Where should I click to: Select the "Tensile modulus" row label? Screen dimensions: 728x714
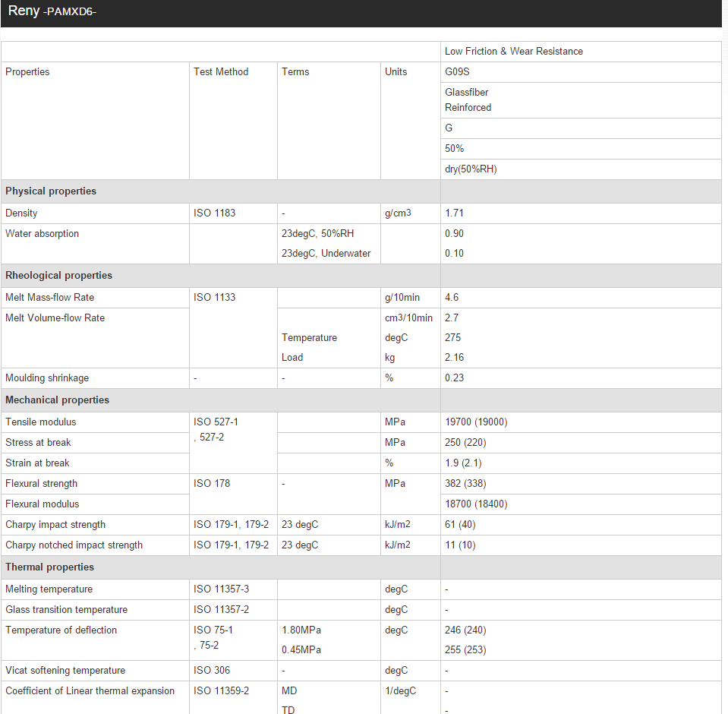coord(41,422)
